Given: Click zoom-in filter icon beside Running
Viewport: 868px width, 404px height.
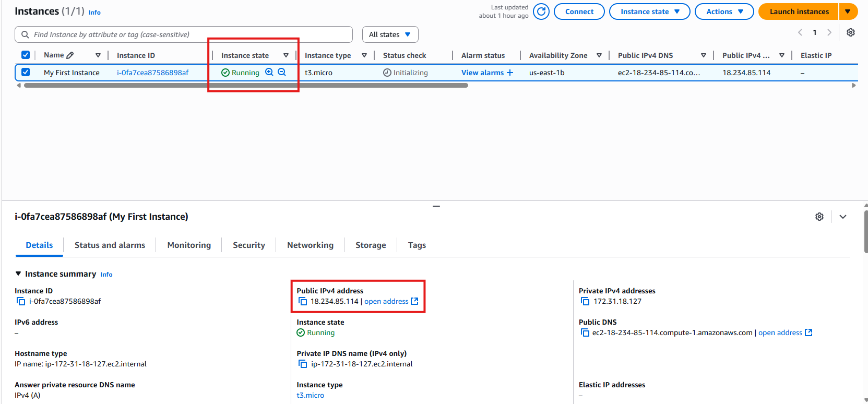Looking at the screenshot, I should point(269,73).
